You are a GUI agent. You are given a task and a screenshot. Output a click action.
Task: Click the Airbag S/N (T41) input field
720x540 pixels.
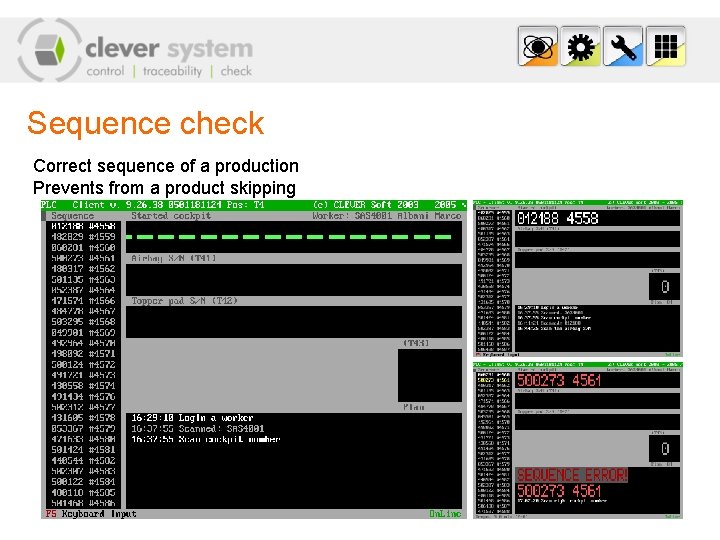coord(294,280)
